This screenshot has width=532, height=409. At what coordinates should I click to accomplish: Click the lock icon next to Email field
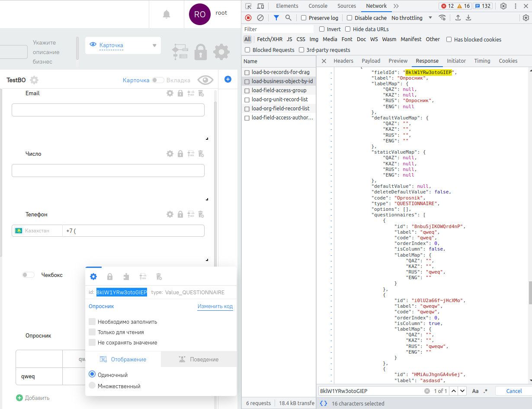pyautogui.click(x=180, y=93)
